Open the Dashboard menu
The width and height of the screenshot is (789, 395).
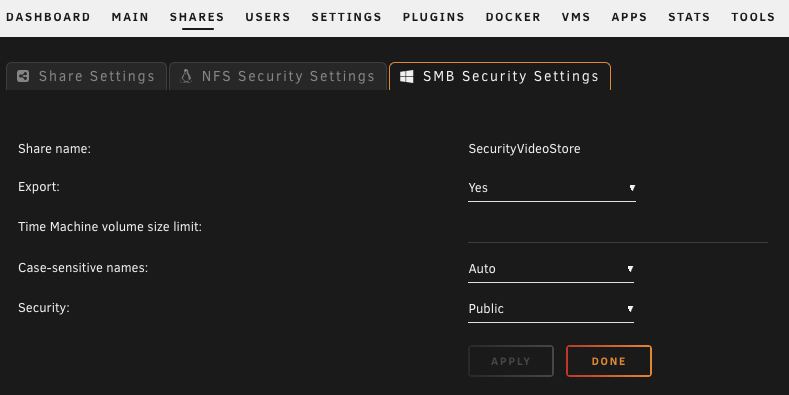point(48,17)
